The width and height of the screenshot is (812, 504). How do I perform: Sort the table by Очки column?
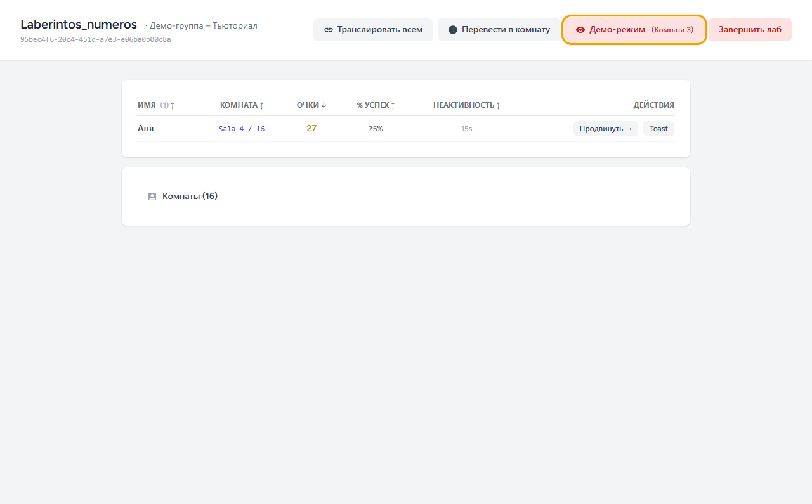[311, 105]
